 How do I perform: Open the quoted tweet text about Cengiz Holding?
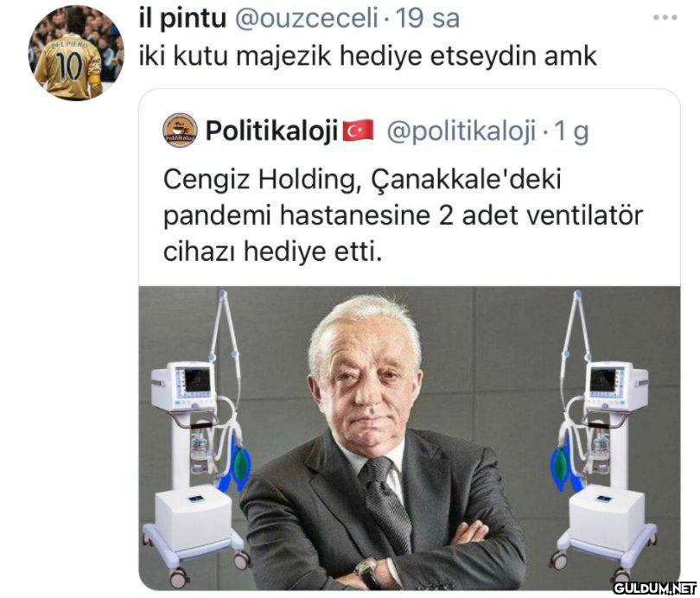click(x=403, y=215)
